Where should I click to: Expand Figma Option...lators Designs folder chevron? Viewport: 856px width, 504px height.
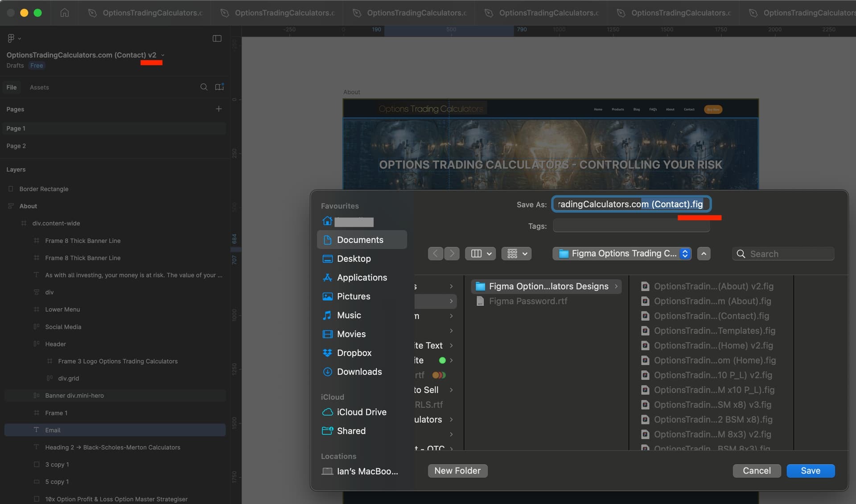click(x=616, y=286)
